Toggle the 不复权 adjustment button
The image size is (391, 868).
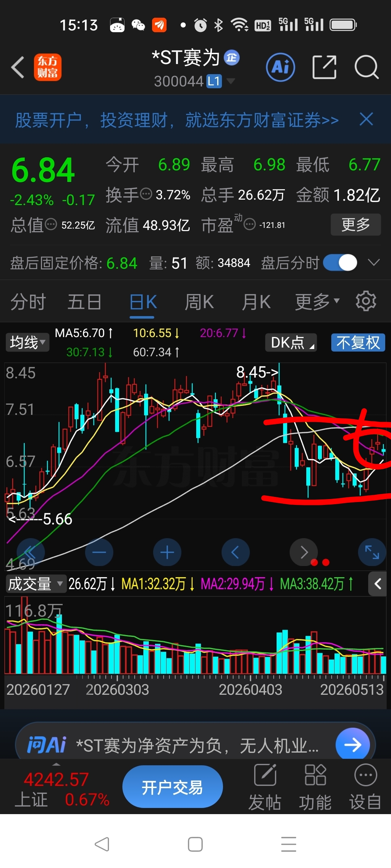[358, 342]
